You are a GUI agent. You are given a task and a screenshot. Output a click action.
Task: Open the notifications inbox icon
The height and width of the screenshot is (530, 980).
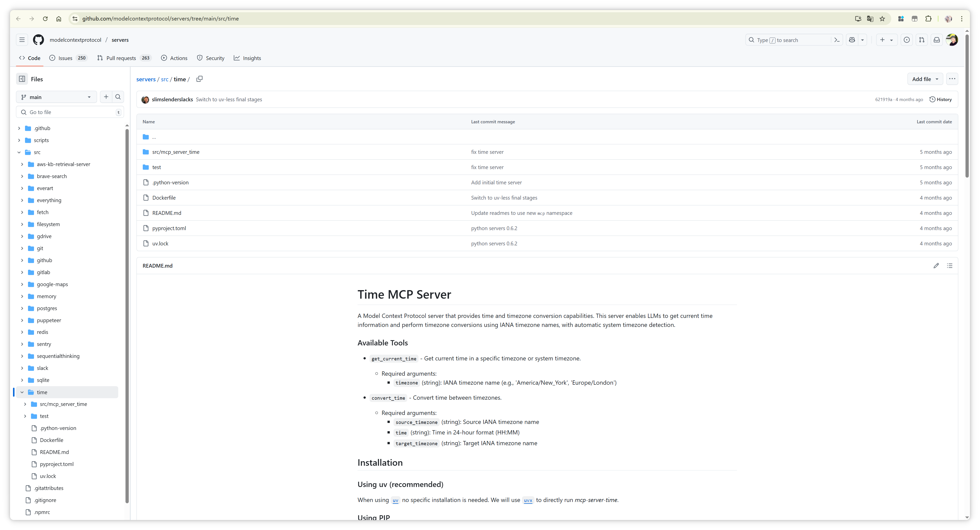click(x=937, y=40)
